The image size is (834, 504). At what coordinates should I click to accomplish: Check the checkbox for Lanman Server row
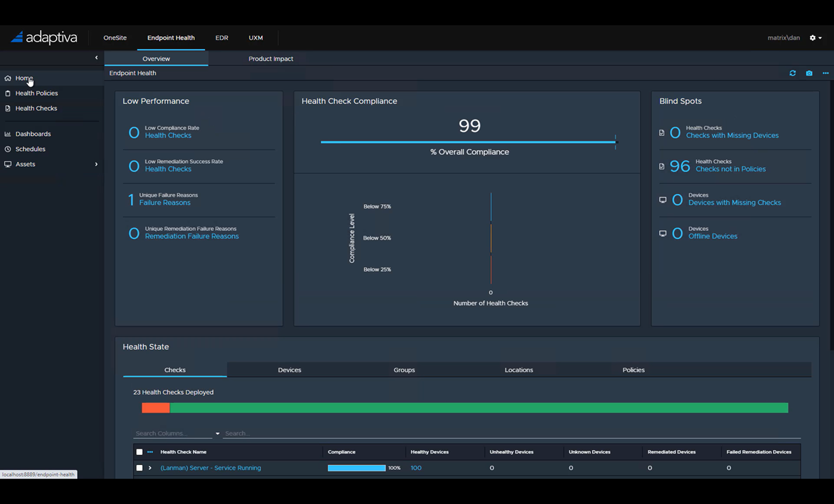coord(139,468)
